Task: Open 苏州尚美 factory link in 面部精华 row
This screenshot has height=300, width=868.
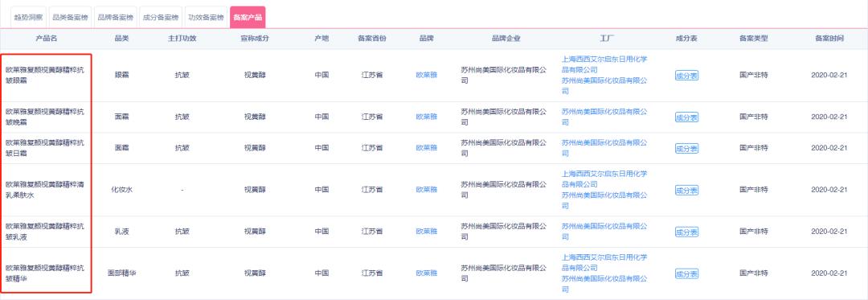Action: (604, 283)
